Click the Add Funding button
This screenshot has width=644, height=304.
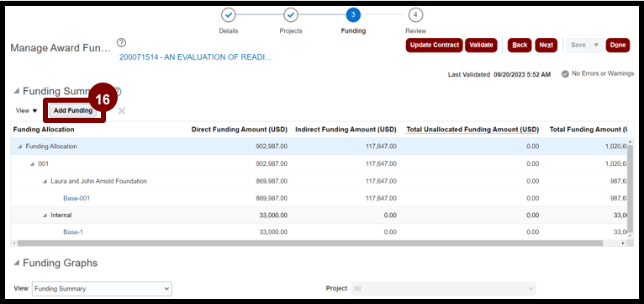pos(73,110)
